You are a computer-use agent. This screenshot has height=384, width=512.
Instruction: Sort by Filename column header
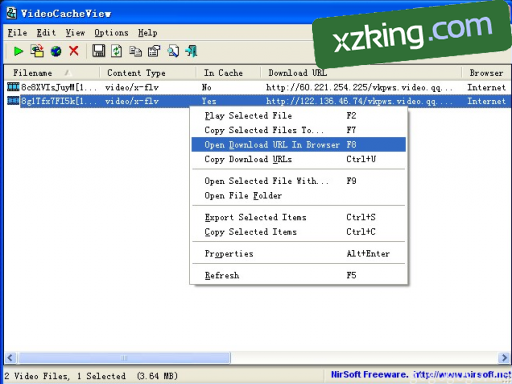[52, 73]
